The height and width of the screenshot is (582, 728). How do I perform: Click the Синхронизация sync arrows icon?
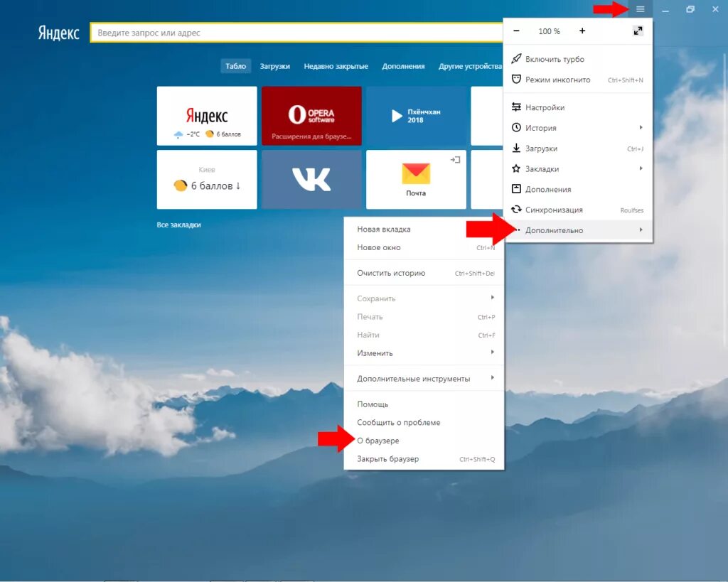pos(516,210)
